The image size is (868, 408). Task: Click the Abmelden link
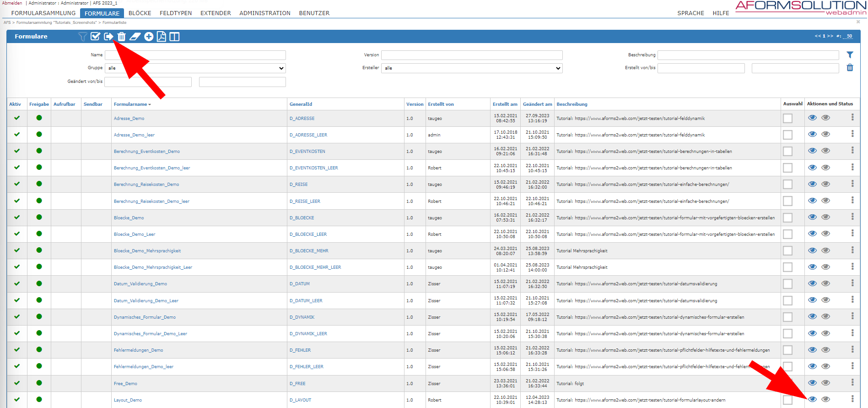pyautogui.click(x=12, y=3)
